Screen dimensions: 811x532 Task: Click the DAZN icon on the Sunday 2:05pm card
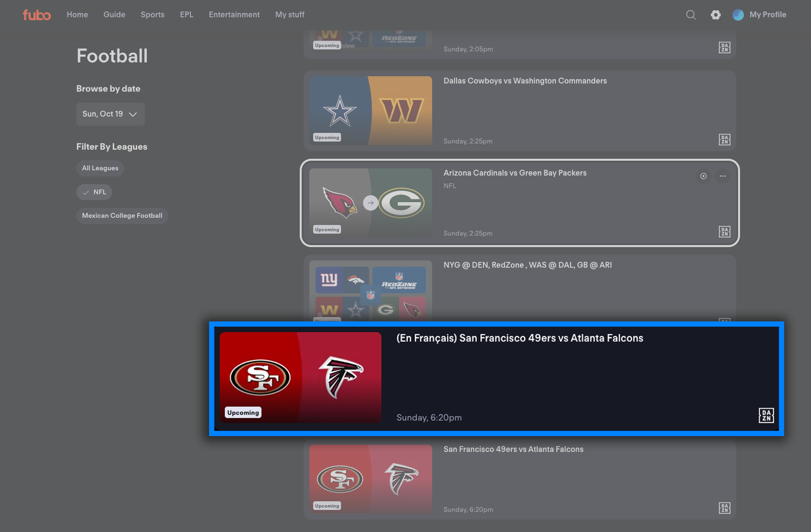coord(724,47)
